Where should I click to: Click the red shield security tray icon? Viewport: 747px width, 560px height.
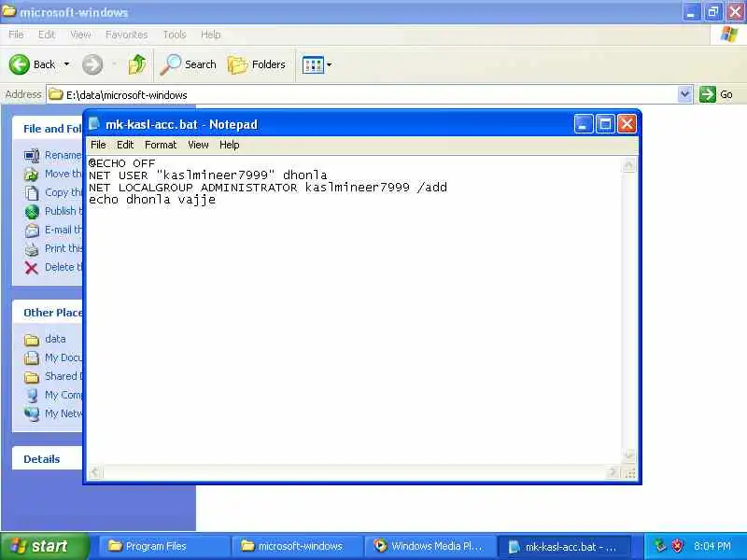coord(677,546)
